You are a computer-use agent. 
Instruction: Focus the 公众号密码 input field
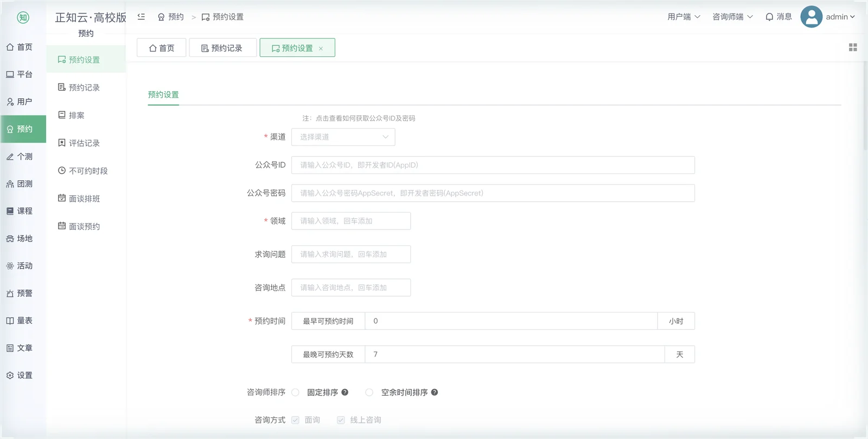coord(493,193)
